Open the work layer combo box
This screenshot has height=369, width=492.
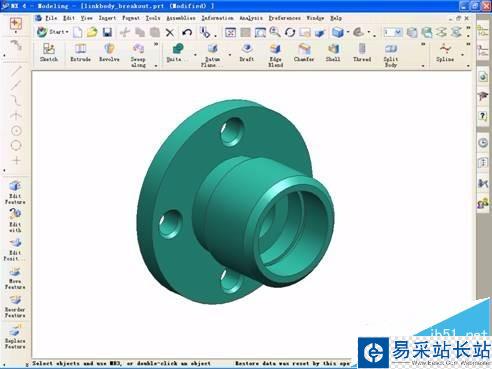(393, 32)
